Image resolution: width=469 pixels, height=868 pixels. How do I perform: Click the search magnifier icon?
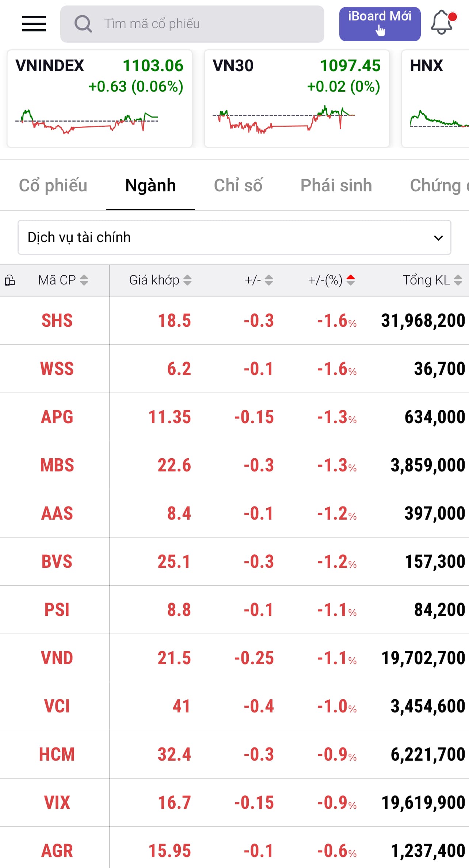click(x=83, y=24)
